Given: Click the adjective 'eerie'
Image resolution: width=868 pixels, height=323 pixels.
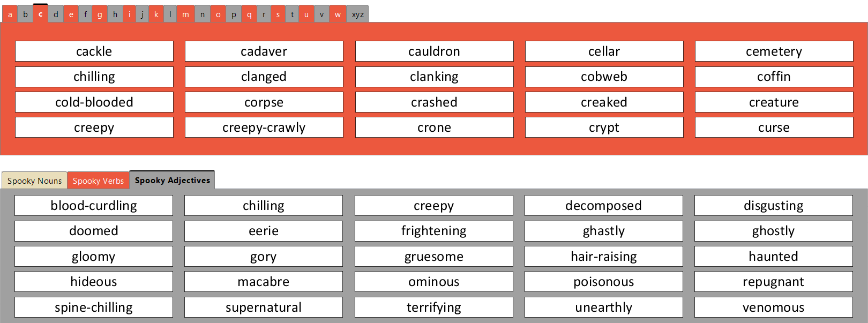Looking at the screenshot, I should tap(264, 231).
